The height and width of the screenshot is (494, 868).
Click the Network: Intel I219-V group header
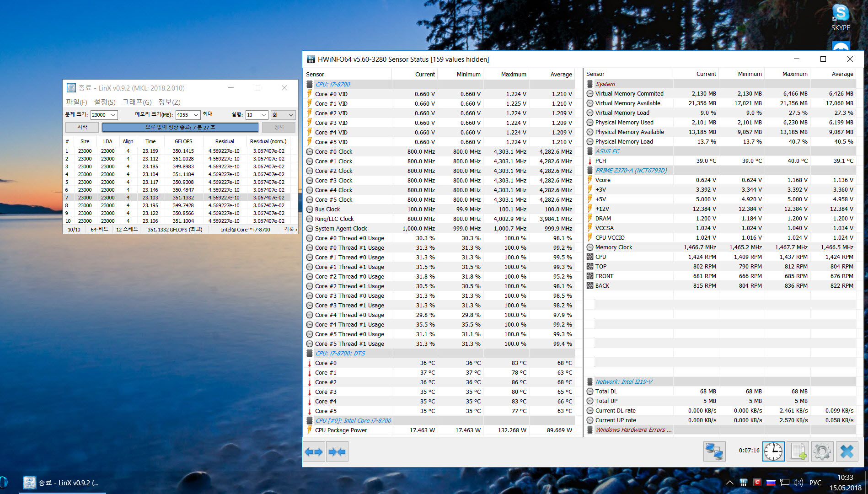[x=624, y=381]
